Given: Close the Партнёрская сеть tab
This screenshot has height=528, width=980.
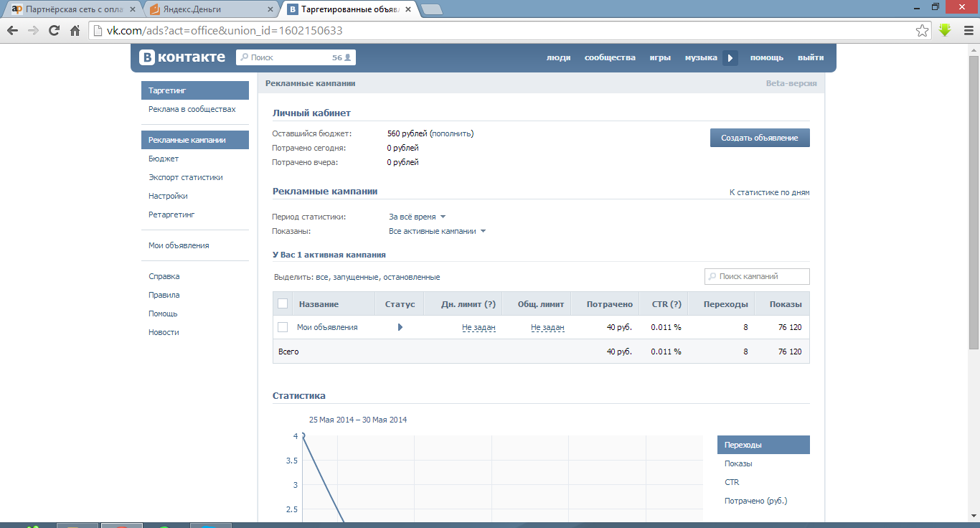Looking at the screenshot, I should (x=133, y=9).
